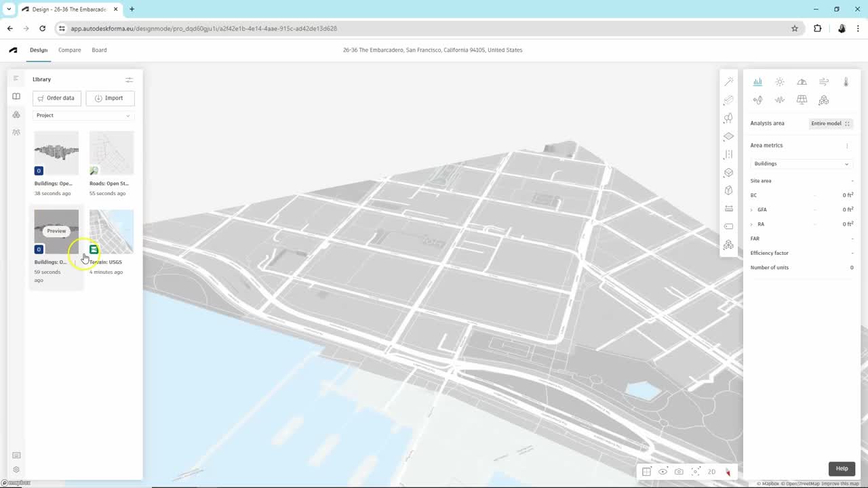The width and height of the screenshot is (868, 488).
Task: Toggle the grid view options
Action: click(646, 472)
